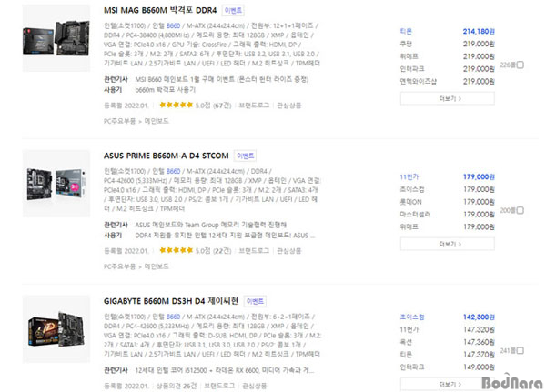The width and height of the screenshot is (546, 392).
Task: Click the 이벤트 badge next to GIGABYTE B660M DS3H
Action: (x=255, y=301)
